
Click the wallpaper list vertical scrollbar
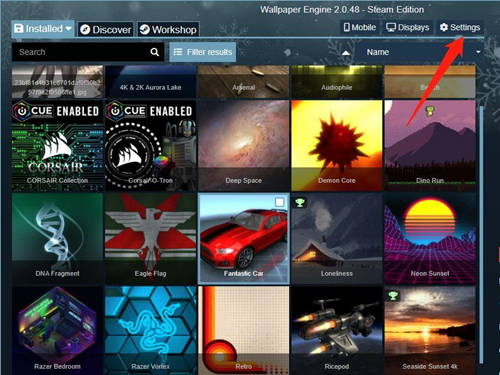pyautogui.click(x=481, y=235)
